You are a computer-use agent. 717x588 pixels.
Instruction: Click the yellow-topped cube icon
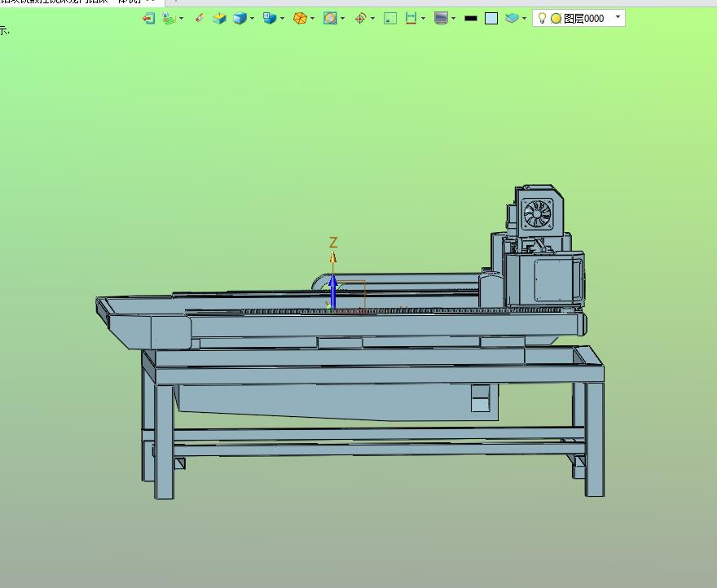pos(220,18)
